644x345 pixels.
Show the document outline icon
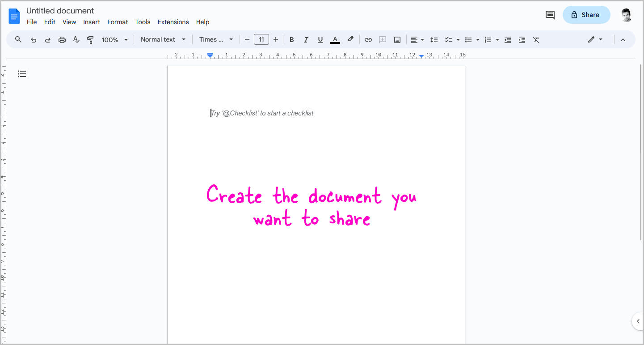pyautogui.click(x=22, y=74)
